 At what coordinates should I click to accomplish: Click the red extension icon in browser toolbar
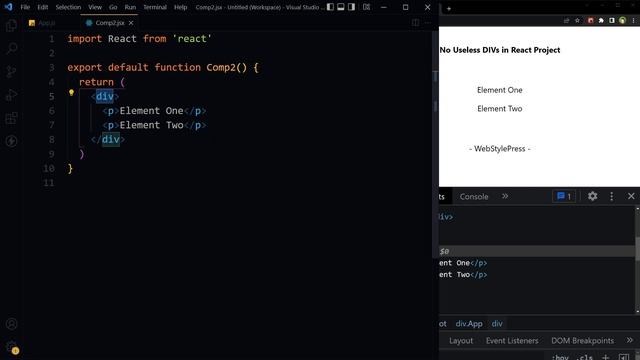point(590,20)
